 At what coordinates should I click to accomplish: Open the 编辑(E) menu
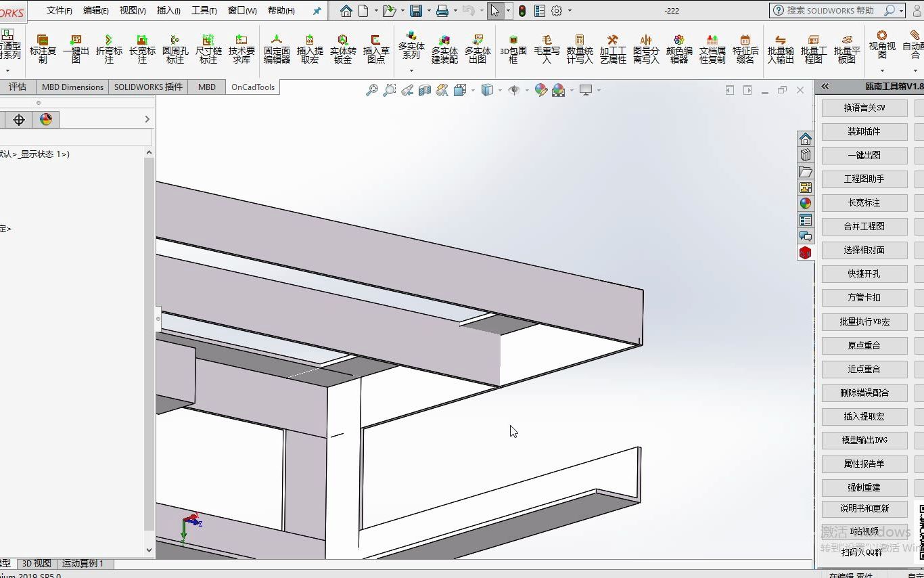point(96,10)
